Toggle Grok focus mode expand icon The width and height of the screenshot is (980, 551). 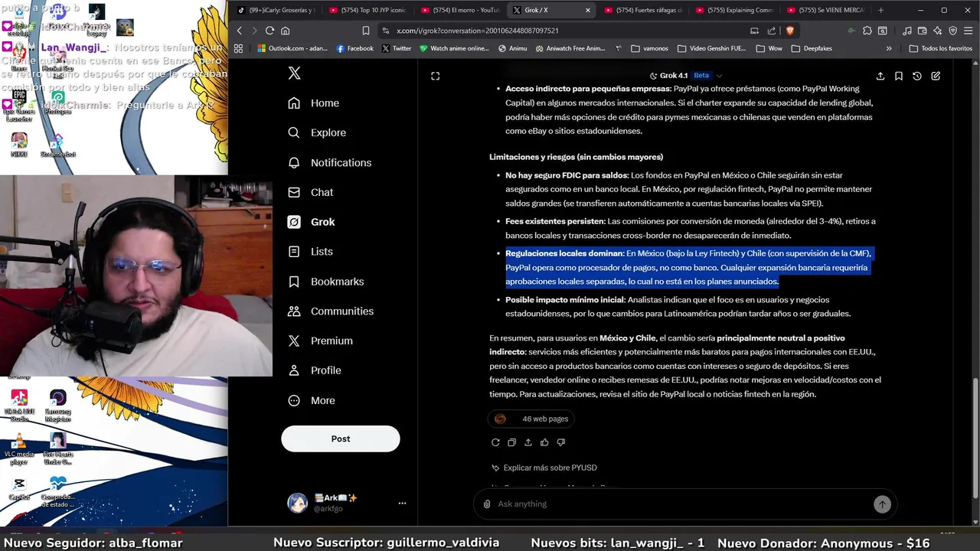[435, 76]
